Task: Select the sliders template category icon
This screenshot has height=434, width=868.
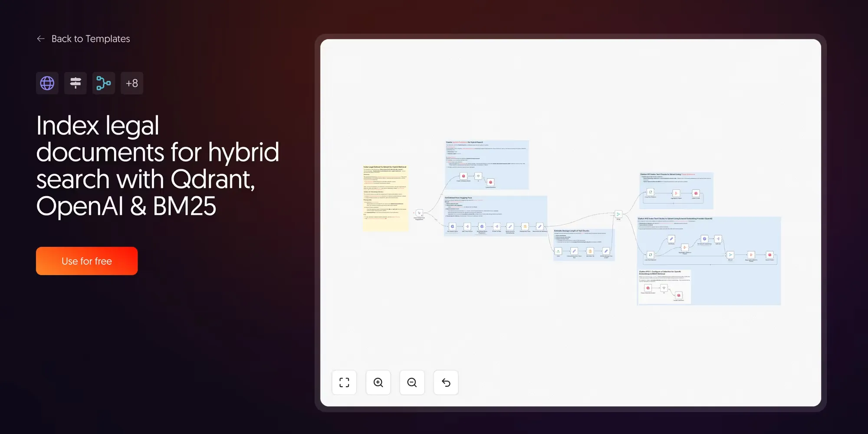Action: (75, 83)
